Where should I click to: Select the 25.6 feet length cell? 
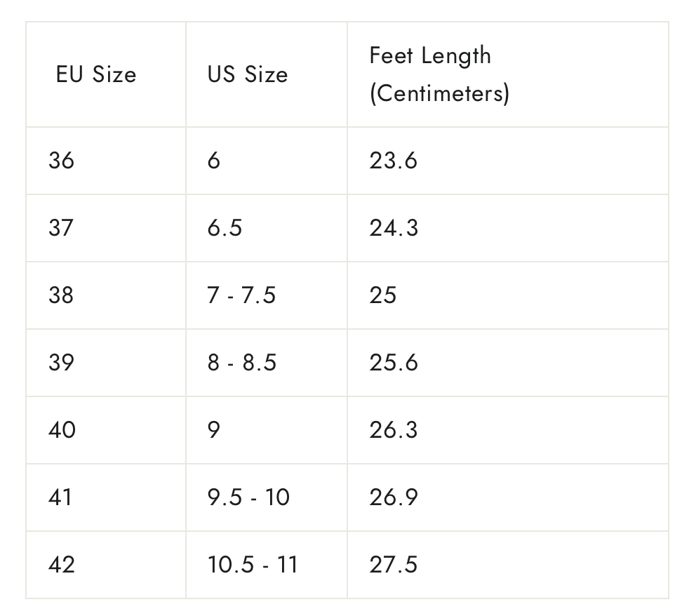pos(393,363)
